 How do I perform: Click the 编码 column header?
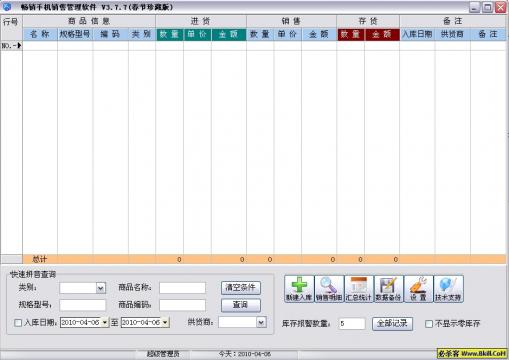(x=110, y=34)
